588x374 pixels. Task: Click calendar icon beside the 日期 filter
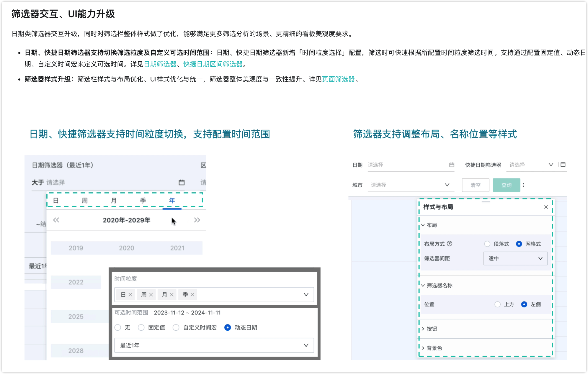[x=452, y=165]
